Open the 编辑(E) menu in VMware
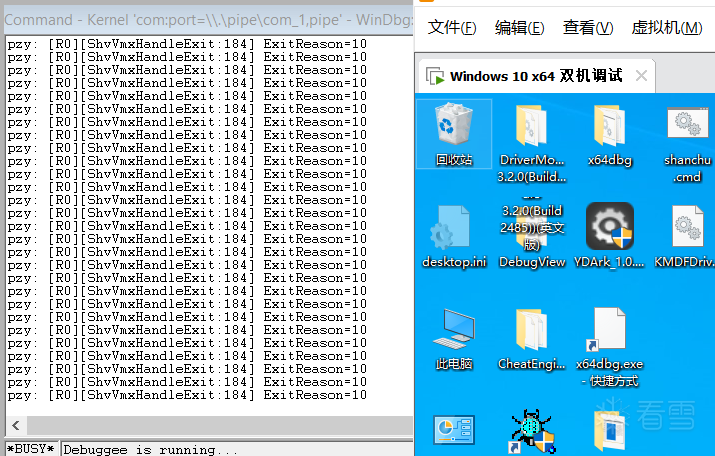715x456 pixels. [x=519, y=28]
